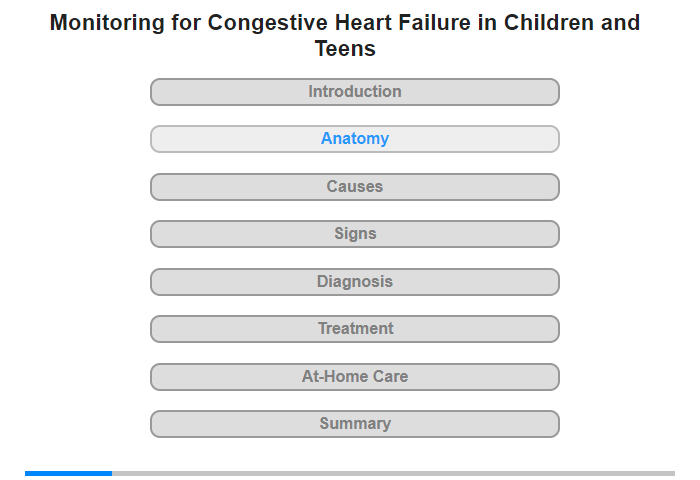Screen dimensions: 700x480
Task: Go to the Causes section
Action: pyautogui.click(x=354, y=187)
